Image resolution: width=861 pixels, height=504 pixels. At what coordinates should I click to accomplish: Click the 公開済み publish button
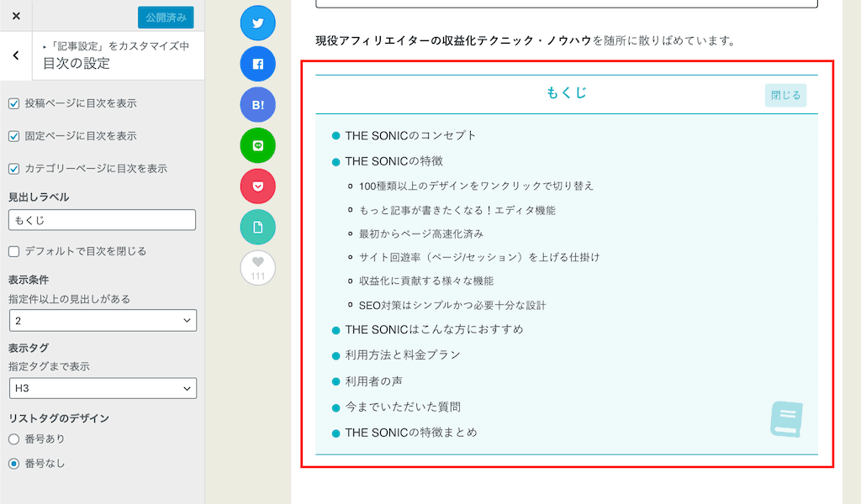point(166,18)
